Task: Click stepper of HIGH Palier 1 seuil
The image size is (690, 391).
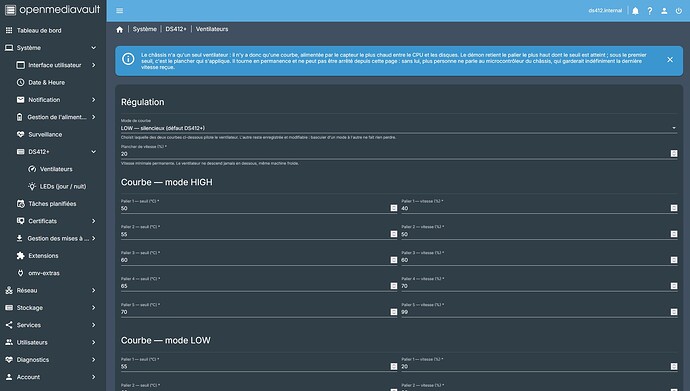Action: point(394,208)
